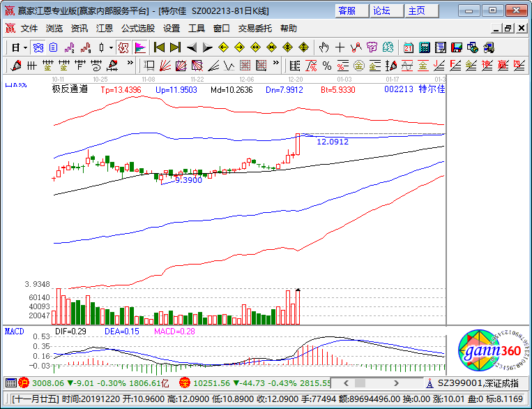Toggle the 极 extreme channel indicator button
The height and width of the screenshot is (409, 532).
(x=123, y=48)
